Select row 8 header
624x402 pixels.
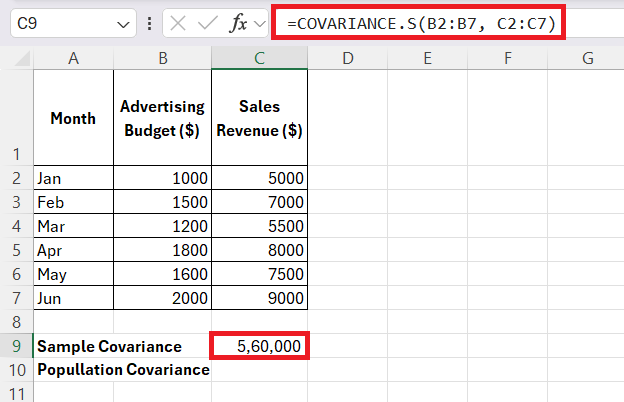pos(17,322)
